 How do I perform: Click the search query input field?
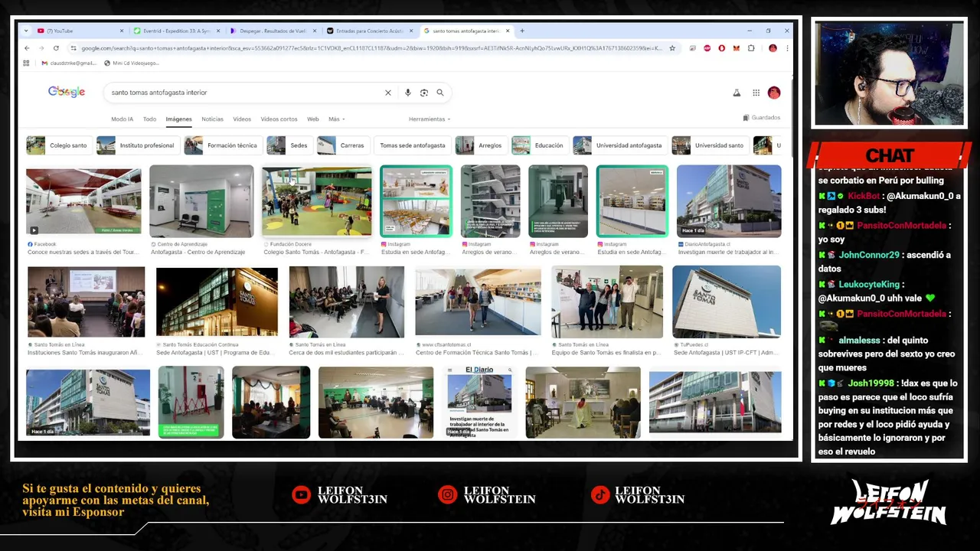pos(245,93)
